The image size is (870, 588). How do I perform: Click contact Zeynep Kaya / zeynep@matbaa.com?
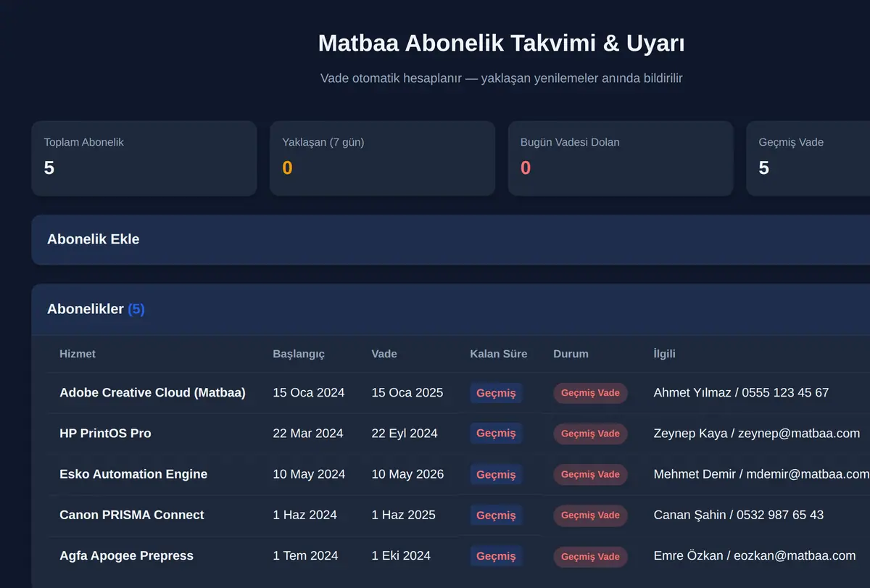(757, 434)
